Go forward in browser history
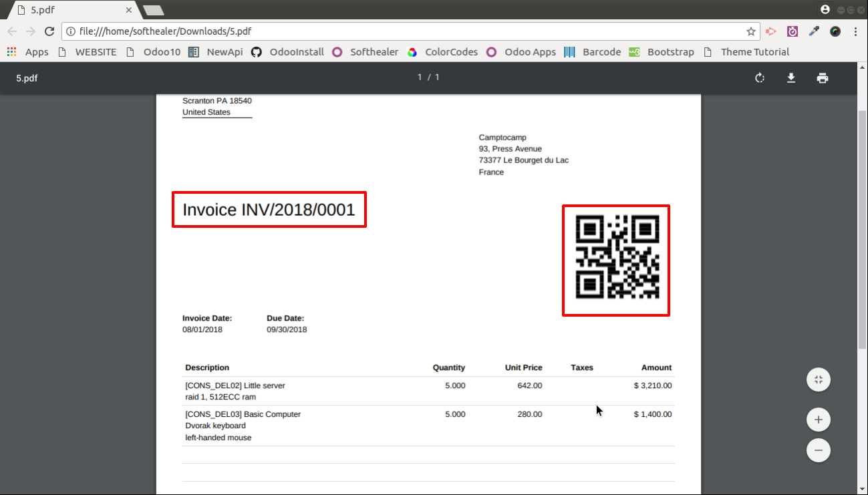Viewport: 868px width, 495px height. pyautogui.click(x=31, y=31)
